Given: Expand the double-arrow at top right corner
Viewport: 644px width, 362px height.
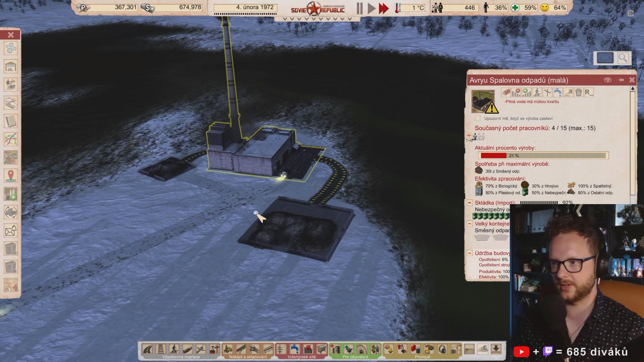Looking at the screenshot, I should coord(631,13).
